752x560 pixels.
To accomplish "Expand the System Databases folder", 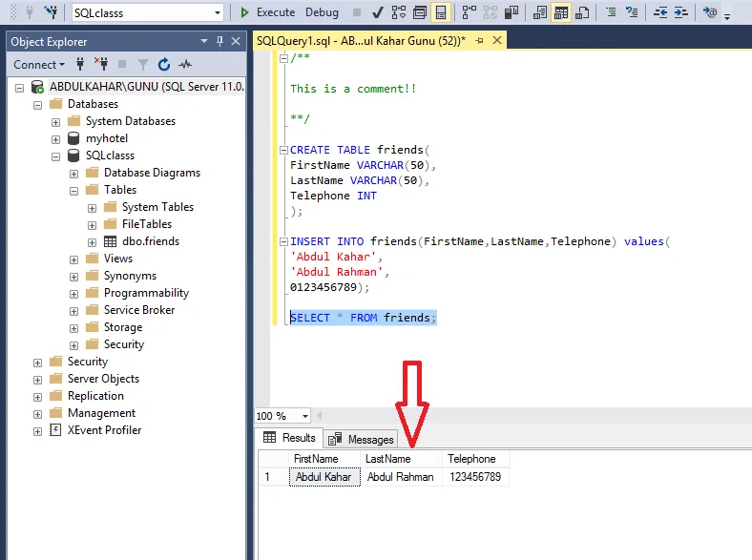I will pos(55,123).
